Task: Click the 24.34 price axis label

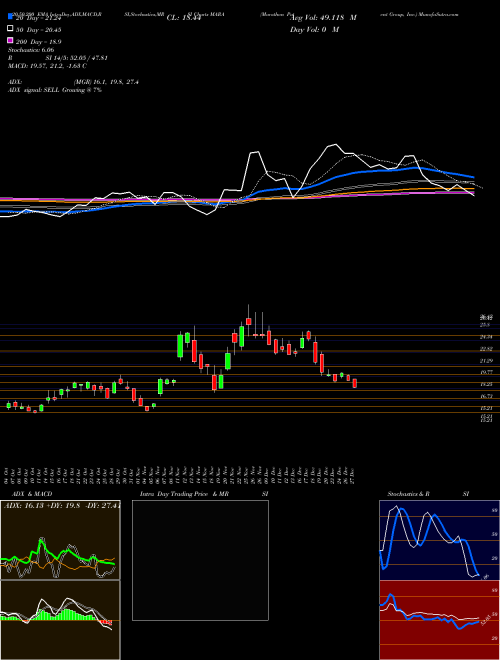Action: click(486, 337)
